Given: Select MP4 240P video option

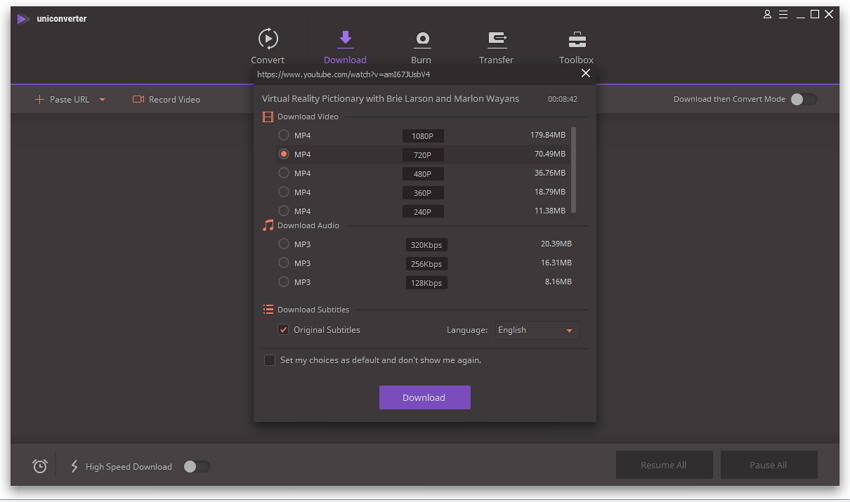Looking at the screenshot, I should coord(284,210).
